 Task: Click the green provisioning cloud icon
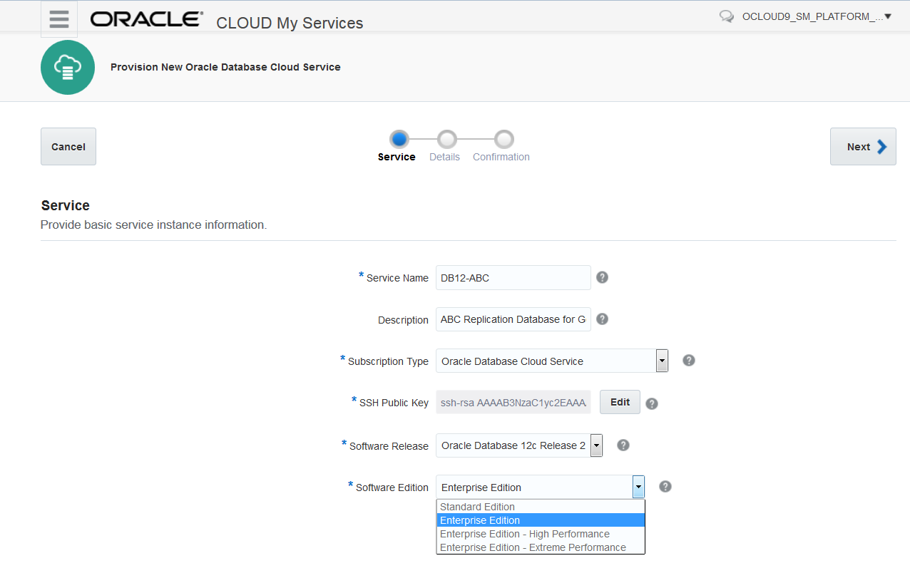[x=67, y=67]
